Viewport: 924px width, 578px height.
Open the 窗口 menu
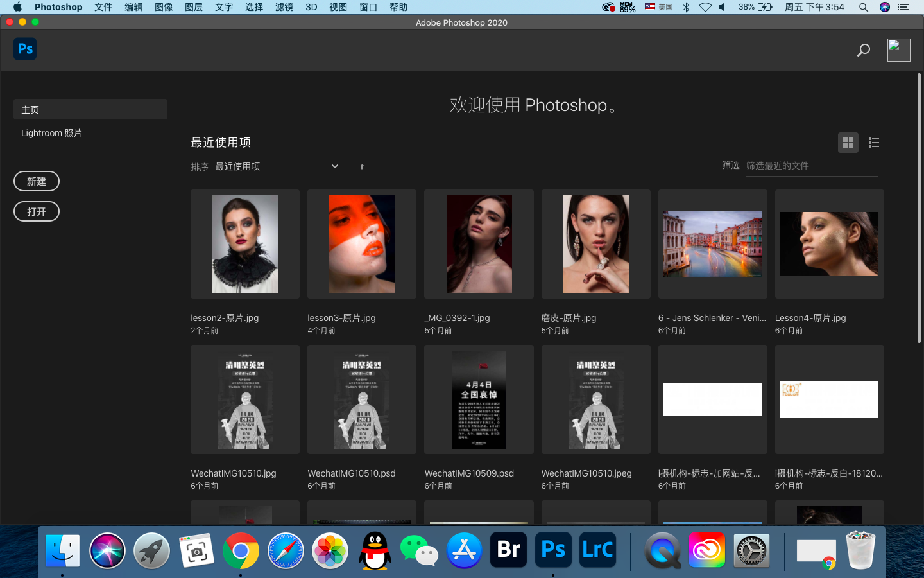pyautogui.click(x=368, y=7)
